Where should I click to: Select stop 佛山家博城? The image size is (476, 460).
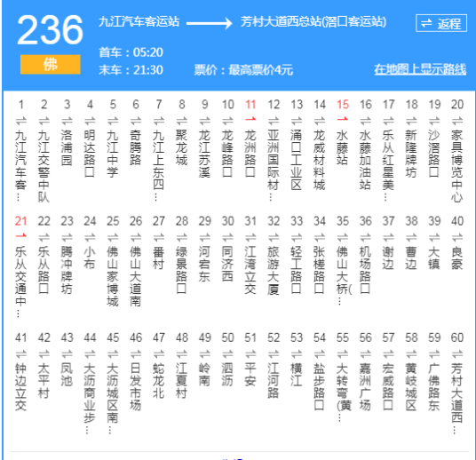(x=113, y=276)
